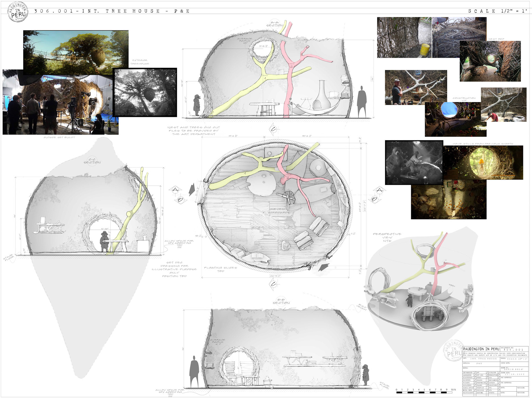Check the empty STUNTS distribution box
Viewport: 532px width, 398px height.
tap(499, 393)
